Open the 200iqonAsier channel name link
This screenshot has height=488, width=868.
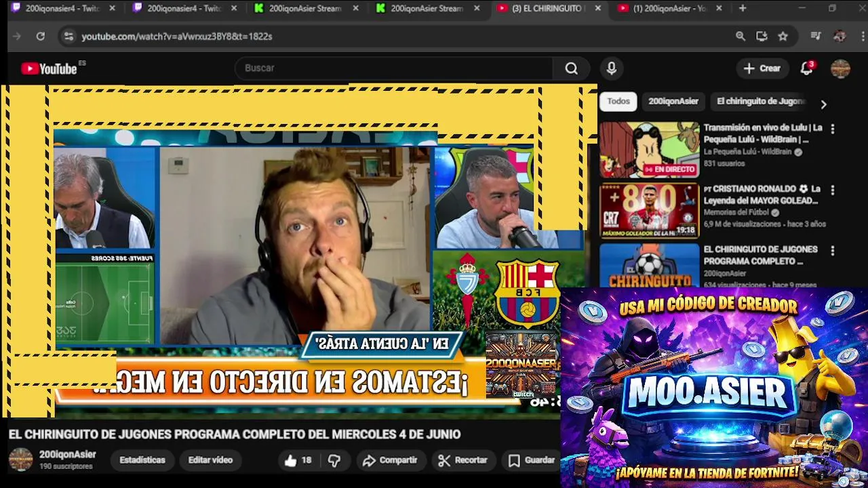point(67,455)
